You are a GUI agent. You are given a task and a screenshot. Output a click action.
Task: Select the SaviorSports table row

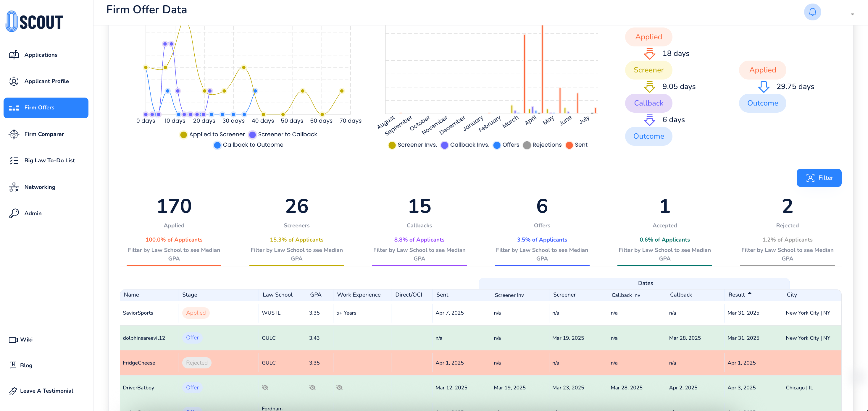pyautogui.click(x=138, y=313)
